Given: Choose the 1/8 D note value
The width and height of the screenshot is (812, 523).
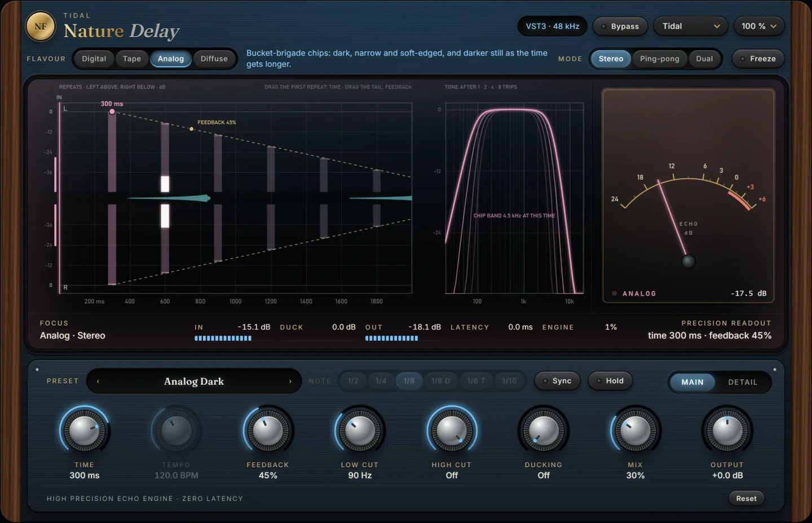Looking at the screenshot, I should 441,381.
